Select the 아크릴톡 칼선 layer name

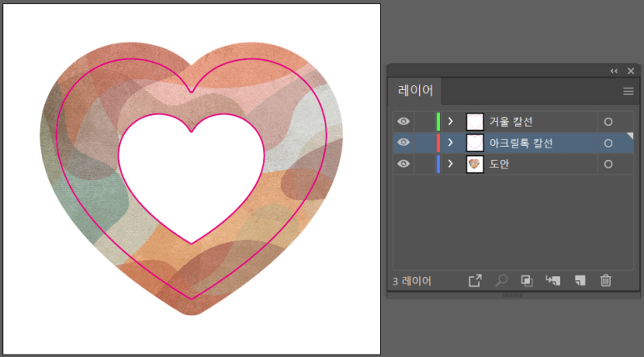[521, 143]
